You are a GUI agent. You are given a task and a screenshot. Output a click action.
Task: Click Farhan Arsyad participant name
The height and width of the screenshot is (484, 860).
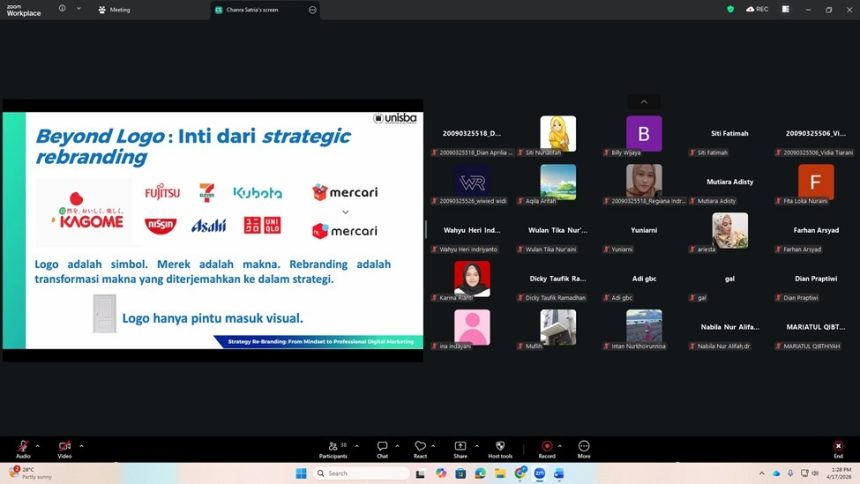tap(816, 230)
